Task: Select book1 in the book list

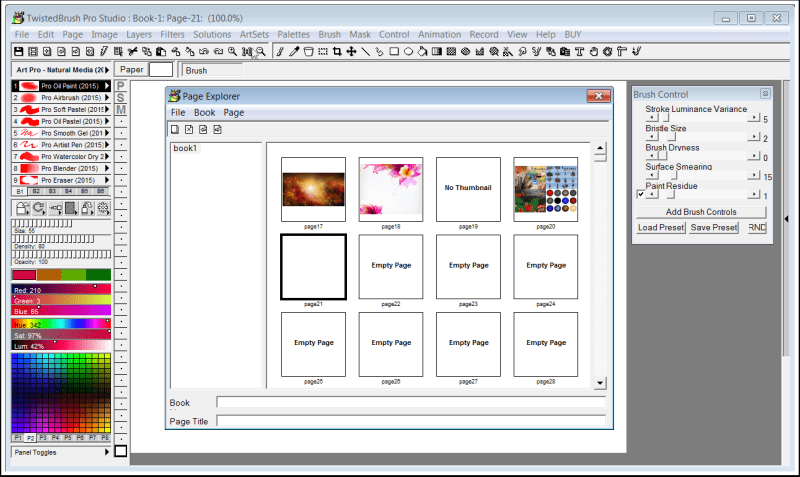Action: click(x=185, y=148)
